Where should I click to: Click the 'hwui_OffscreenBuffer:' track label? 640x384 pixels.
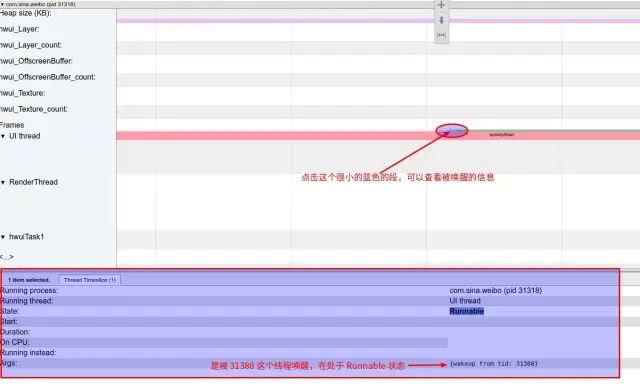click(36, 61)
